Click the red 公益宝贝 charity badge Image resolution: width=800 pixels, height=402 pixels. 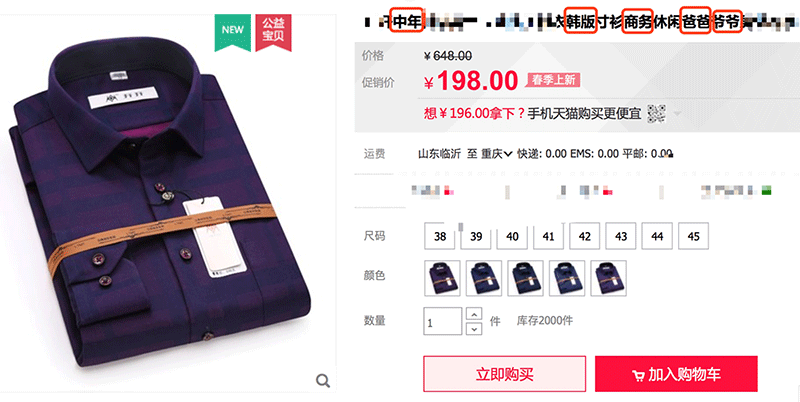tap(273, 33)
